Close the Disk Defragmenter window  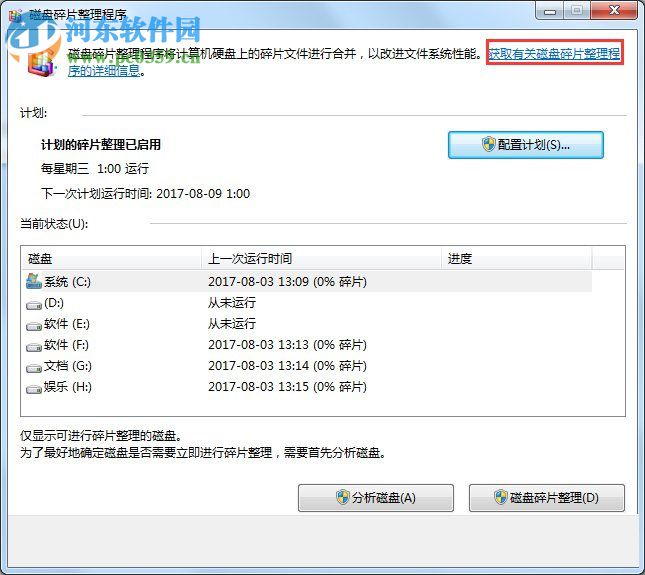[x=614, y=10]
